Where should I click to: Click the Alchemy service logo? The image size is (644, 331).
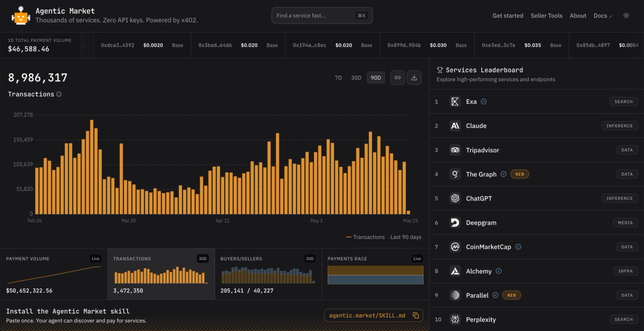pos(455,271)
